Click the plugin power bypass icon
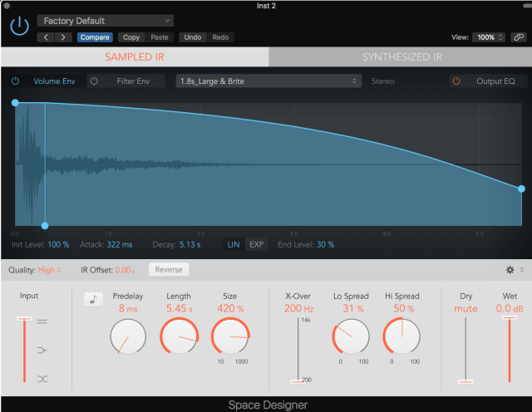Image resolution: width=532 pixels, height=412 pixels. (x=18, y=26)
